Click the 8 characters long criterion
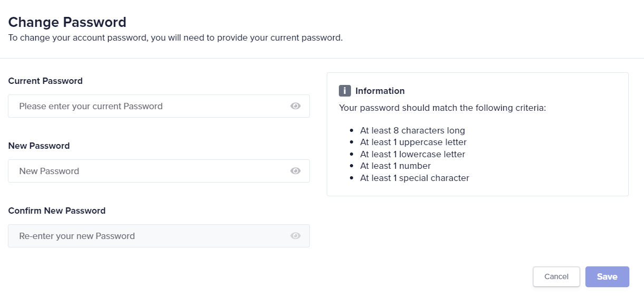The image size is (644, 296). pos(412,130)
